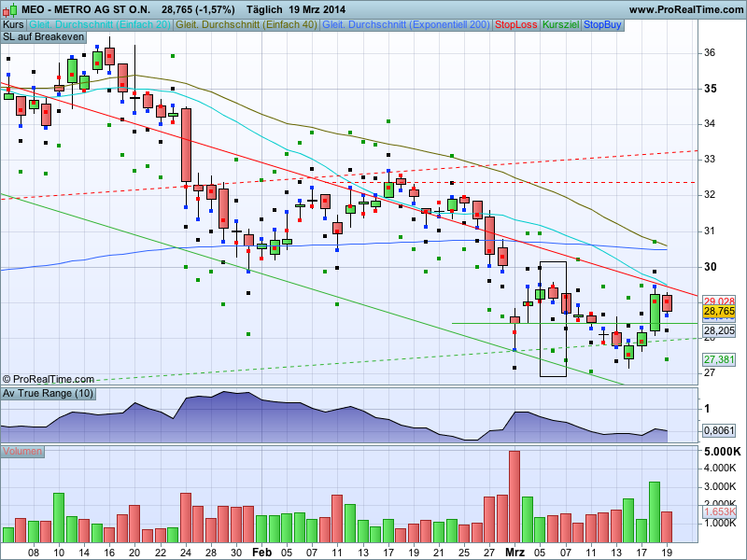Click the Mrz month label on the date axis
Screen dimensions: 747x560
coord(514,553)
